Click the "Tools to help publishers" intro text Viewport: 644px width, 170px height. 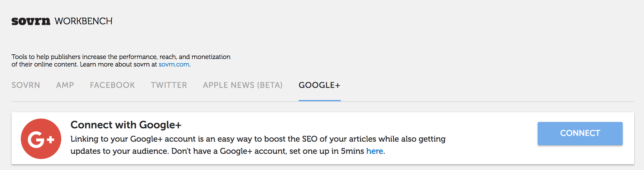point(121,60)
